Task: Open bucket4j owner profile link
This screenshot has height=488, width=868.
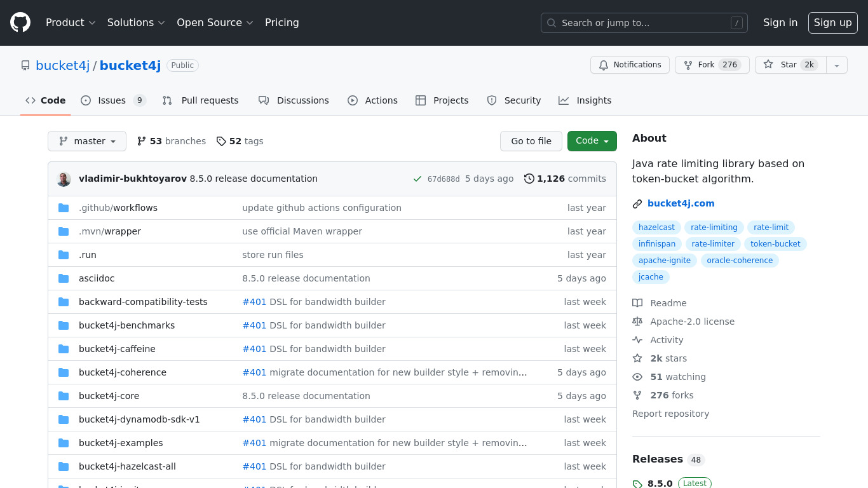Action: coord(63,65)
